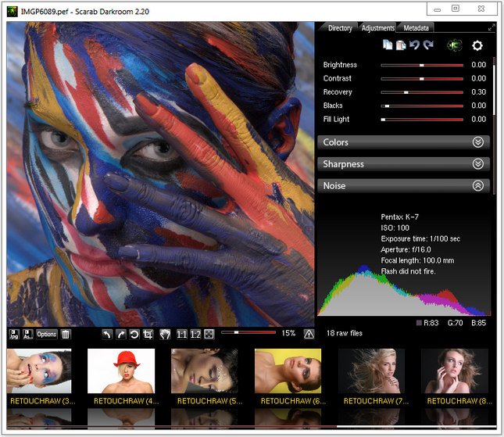Image resolution: width=504 pixels, height=437 pixels.
Task: Copy adjustments using the copy icon
Action: (x=388, y=46)
